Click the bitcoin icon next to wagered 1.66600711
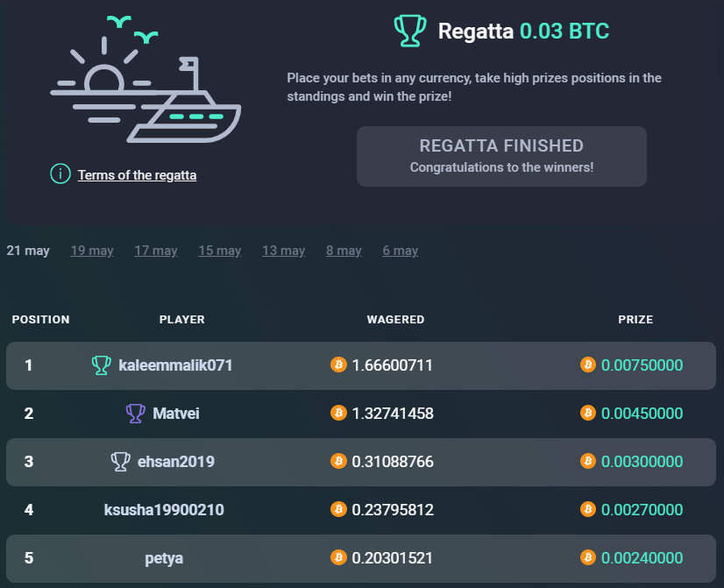Viewport: 724px width, 588px height. click(338, 365)
